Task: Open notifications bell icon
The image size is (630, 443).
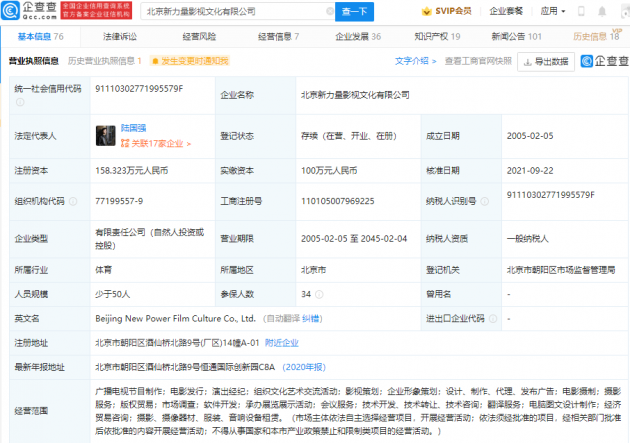Action: point(602,11)
